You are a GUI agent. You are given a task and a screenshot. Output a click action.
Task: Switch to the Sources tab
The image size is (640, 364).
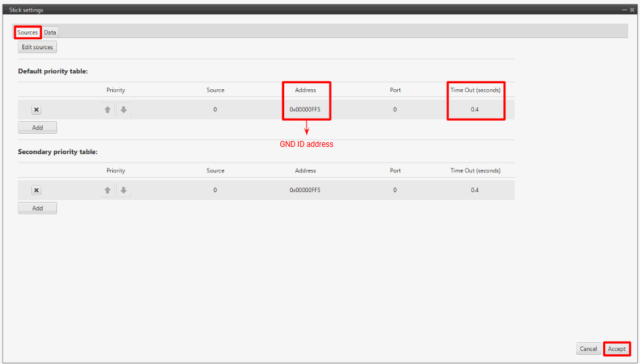pos(28,32)
